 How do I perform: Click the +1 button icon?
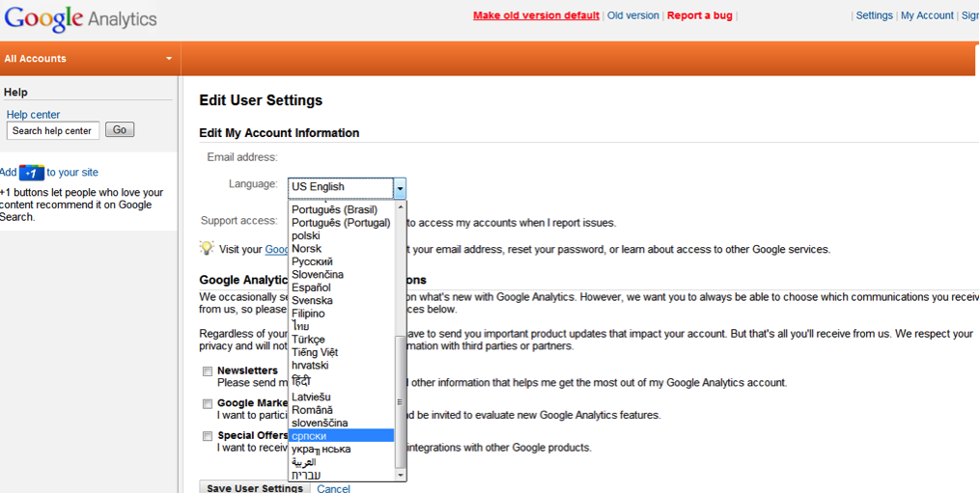[32, 173]
